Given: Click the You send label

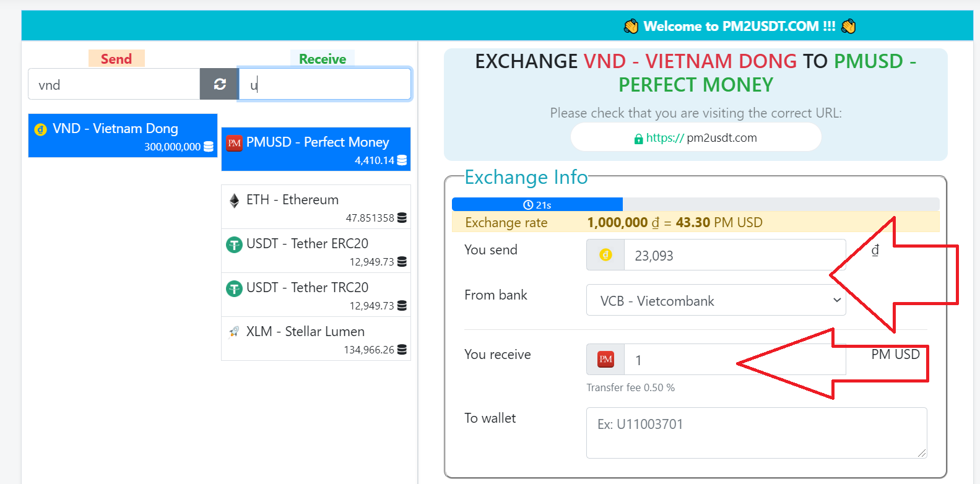Looking at the screenshot, I should (490, 250).
